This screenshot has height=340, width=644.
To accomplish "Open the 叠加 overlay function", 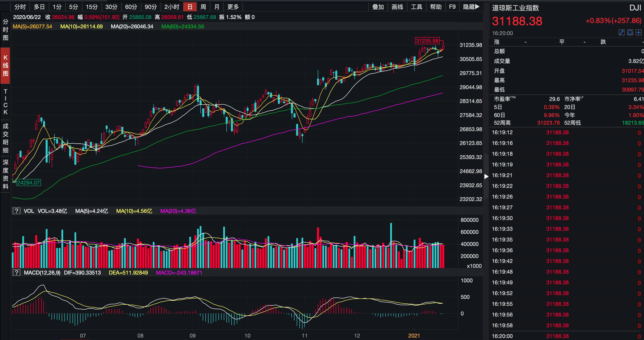I will tap(378, 7).
